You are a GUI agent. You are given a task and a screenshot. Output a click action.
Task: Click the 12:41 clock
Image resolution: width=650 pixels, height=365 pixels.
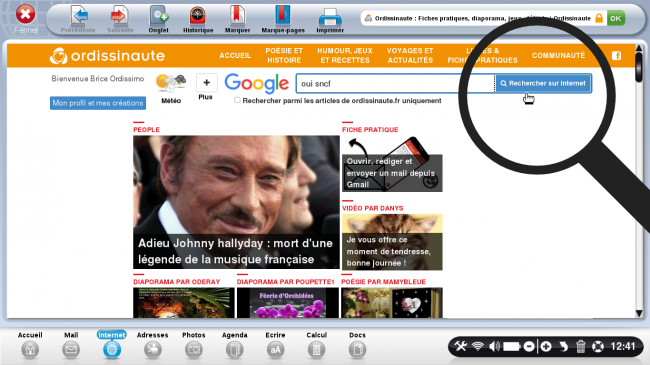pos(623,346)
